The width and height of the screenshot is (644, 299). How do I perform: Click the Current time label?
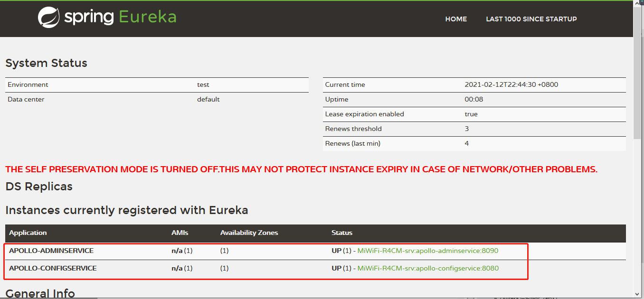(345, 84)
